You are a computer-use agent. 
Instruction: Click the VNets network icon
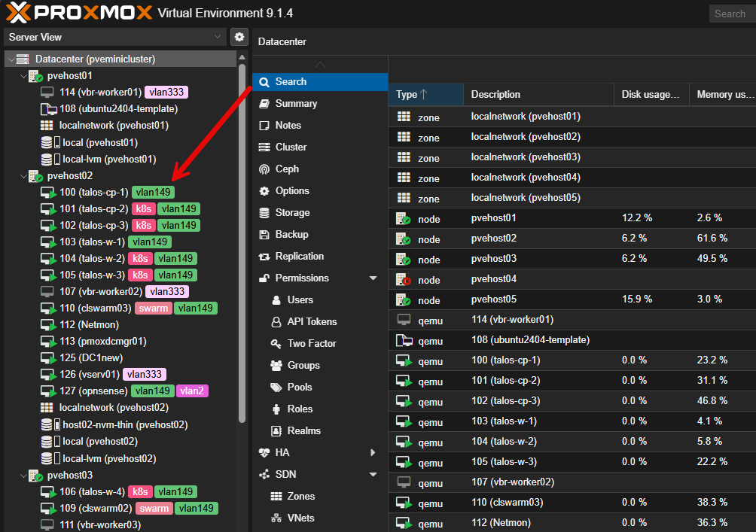tap(276, 518)
